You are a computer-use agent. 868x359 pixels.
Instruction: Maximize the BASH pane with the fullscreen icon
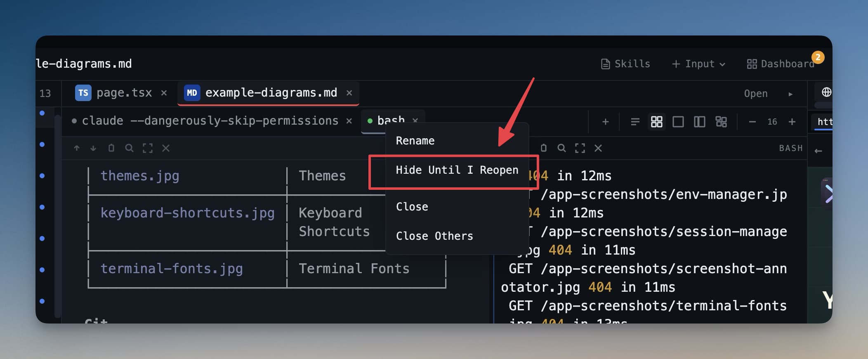click(x=580, y=148)
